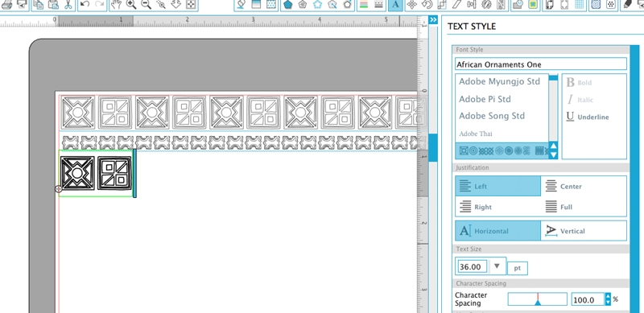Screen dimensions: 644x313
Task: Click the pt unit button
Action: point(518,268)
